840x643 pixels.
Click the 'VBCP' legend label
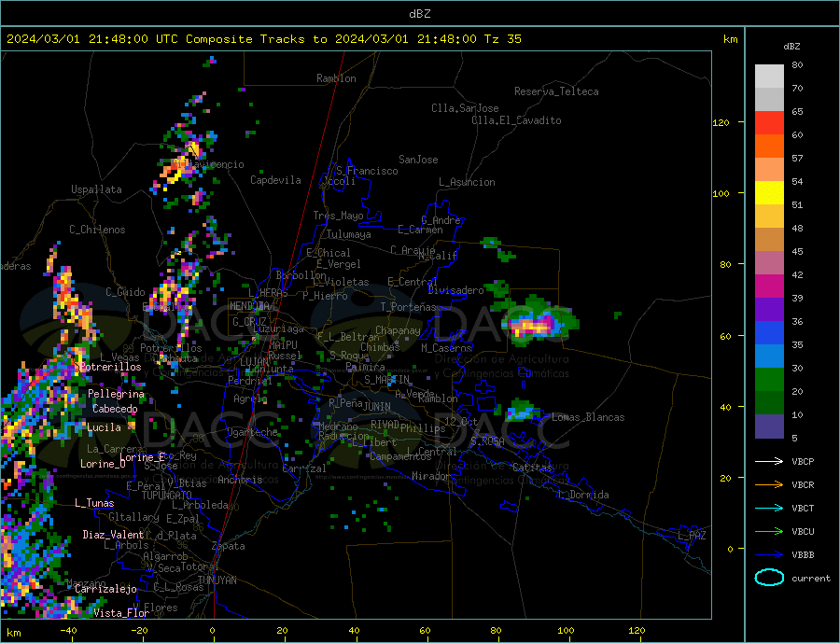point(803,461)
